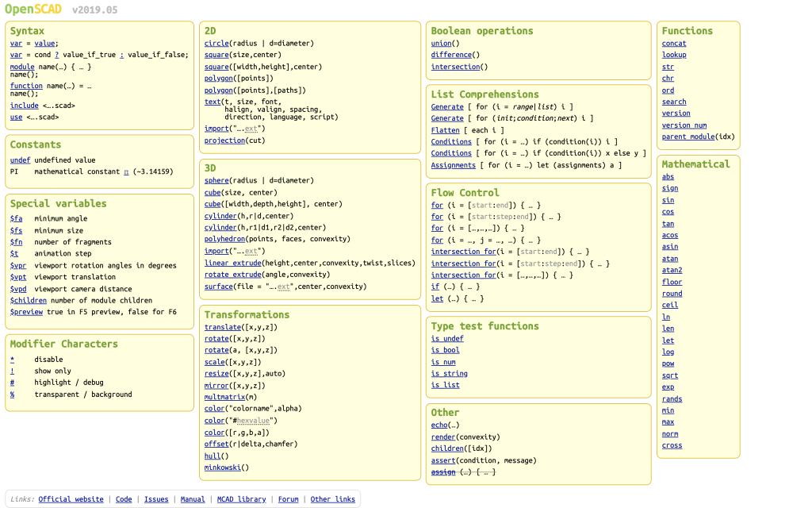Click the $fa special variable link
Viewport: 812px width, 508px height.
[x=16, y=219]
